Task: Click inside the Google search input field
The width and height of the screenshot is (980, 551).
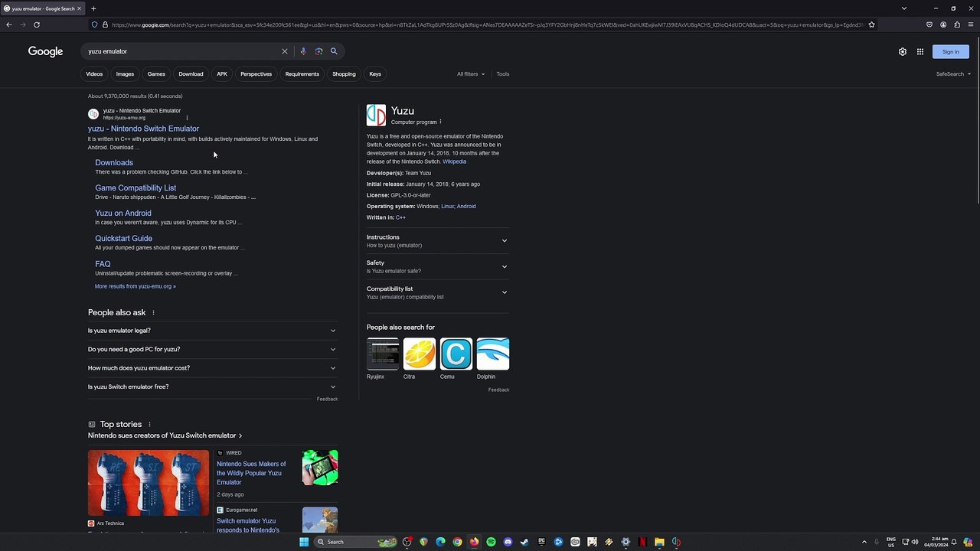Action: (x=182, y=51)
